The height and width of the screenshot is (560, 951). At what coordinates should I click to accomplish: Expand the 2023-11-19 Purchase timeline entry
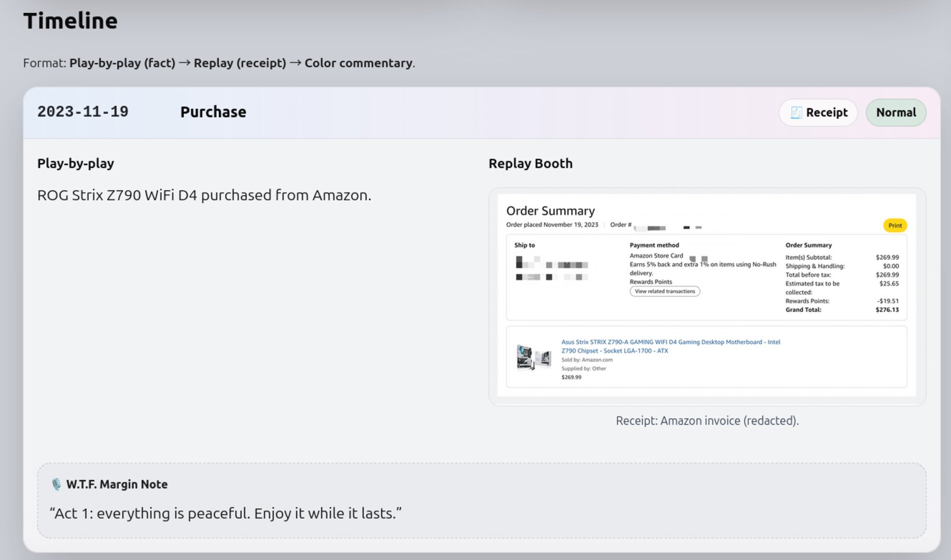213,111
